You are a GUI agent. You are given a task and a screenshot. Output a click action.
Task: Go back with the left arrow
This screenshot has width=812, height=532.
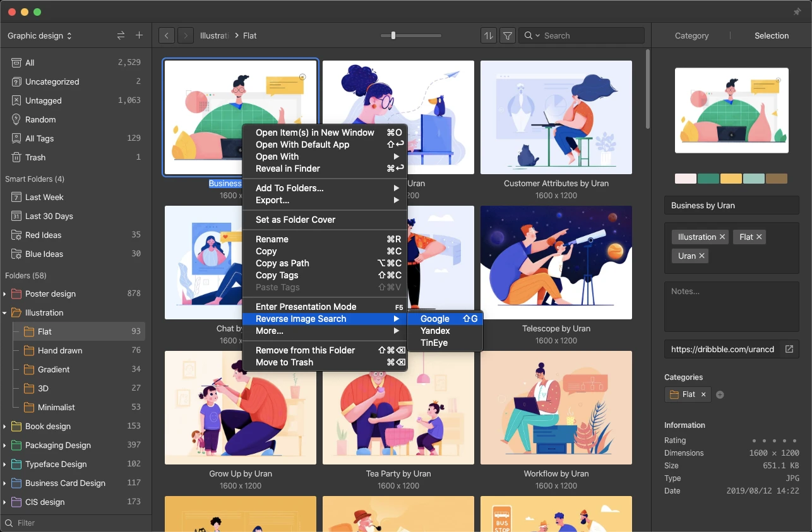[167, 36]
